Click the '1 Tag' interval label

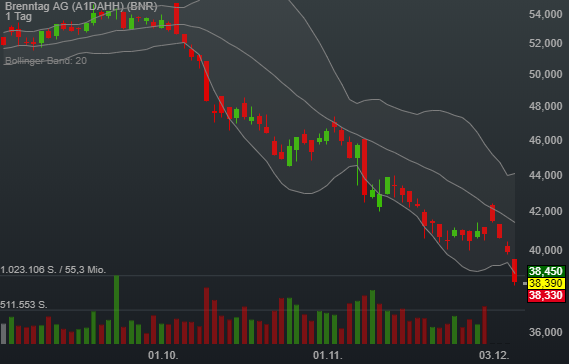18,16
